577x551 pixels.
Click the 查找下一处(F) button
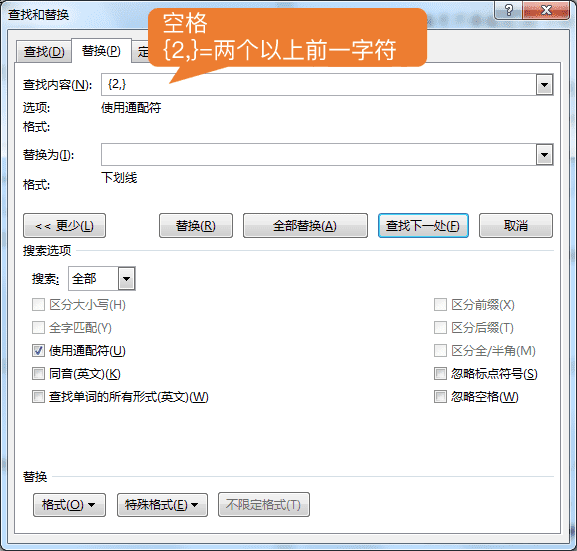423,226
